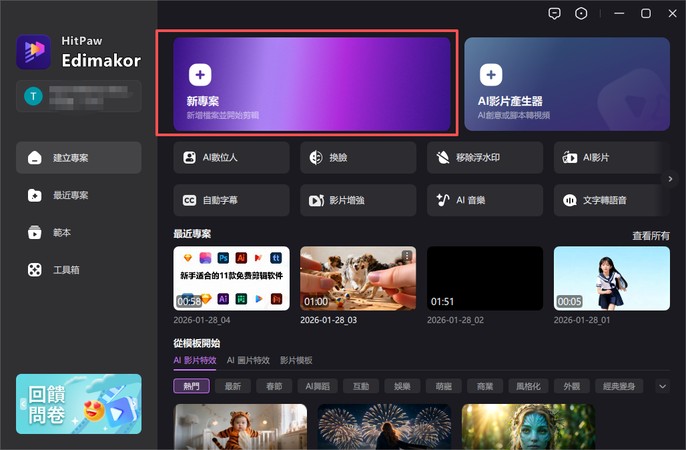Open the fireworks template thumbnail
The image size is (686, 450).
(x=385, y=427)
